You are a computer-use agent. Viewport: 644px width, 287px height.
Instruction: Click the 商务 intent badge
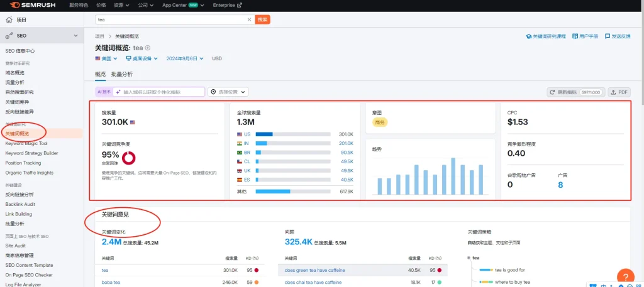pyautogui.click(x=380, y=122)
